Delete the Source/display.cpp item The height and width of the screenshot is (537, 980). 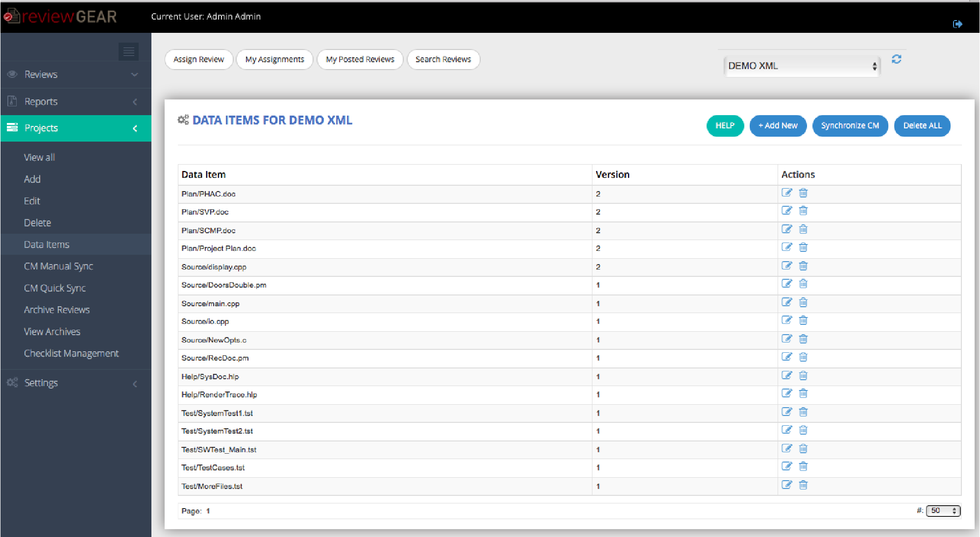[803, 266]
